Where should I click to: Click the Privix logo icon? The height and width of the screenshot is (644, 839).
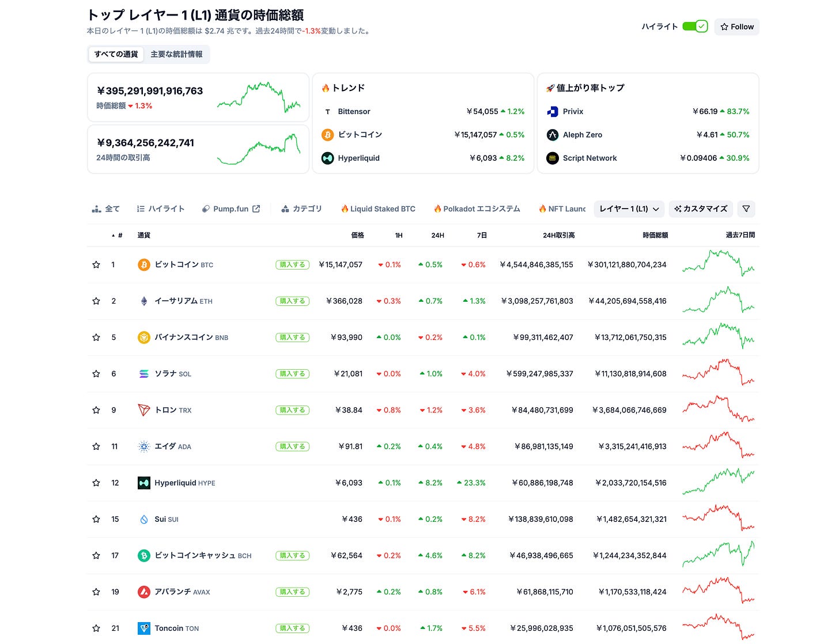point(553,111)
